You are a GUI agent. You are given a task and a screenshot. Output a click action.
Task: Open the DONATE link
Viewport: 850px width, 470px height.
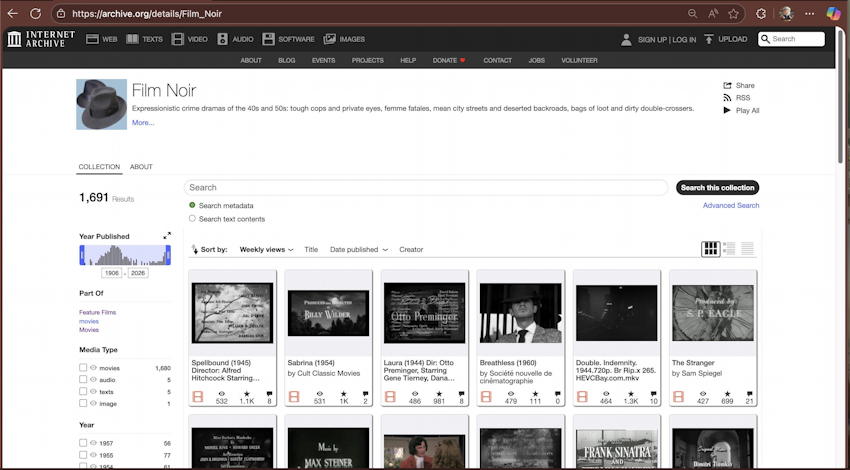tap(449, 60)
